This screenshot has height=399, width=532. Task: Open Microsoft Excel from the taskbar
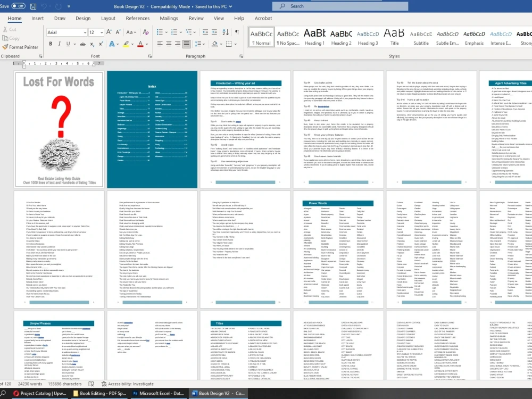158,393
